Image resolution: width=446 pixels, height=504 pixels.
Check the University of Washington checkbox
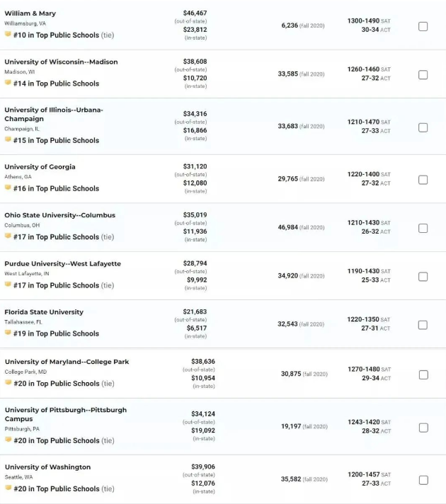coord(423,480)
